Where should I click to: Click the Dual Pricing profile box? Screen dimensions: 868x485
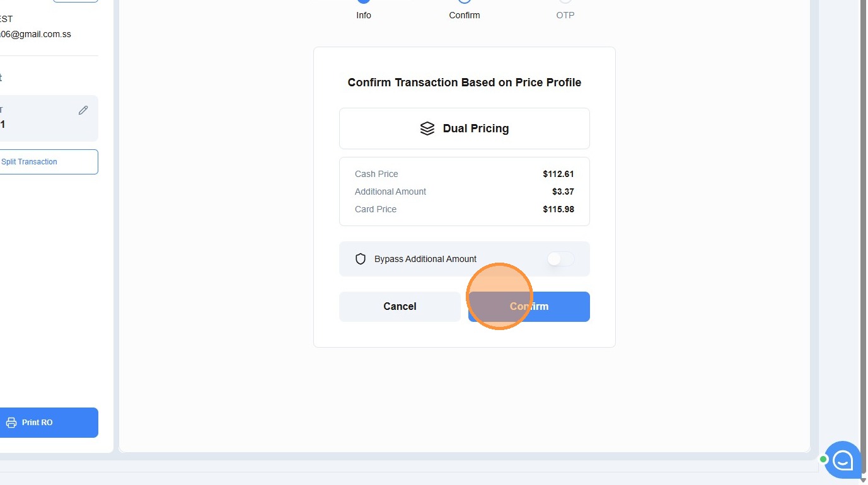[465, 128]
